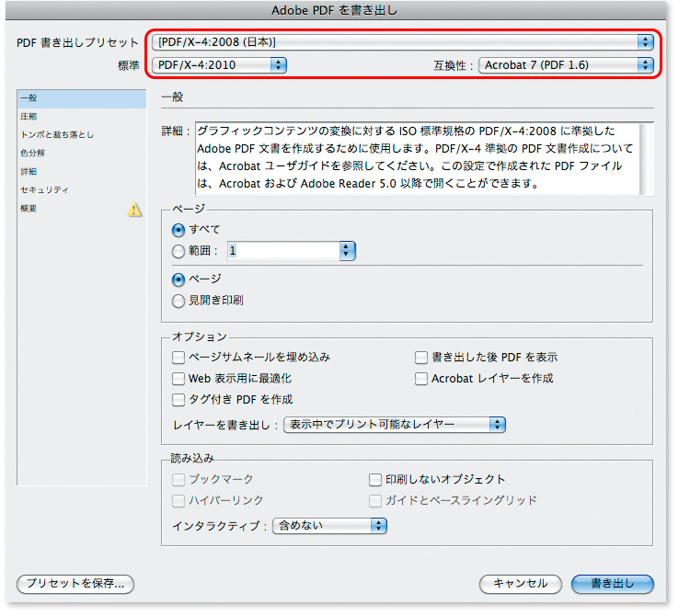Select 色分解 category

coord(82,153)
